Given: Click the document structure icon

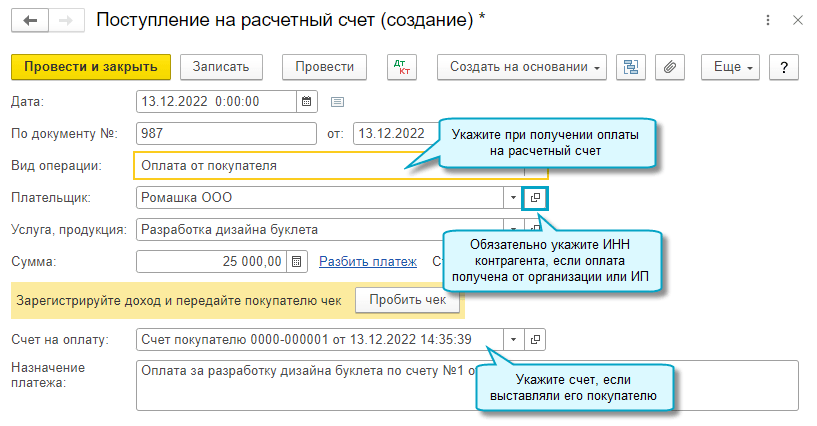Looking at the screenshot, I should click(x=631, y=67).
